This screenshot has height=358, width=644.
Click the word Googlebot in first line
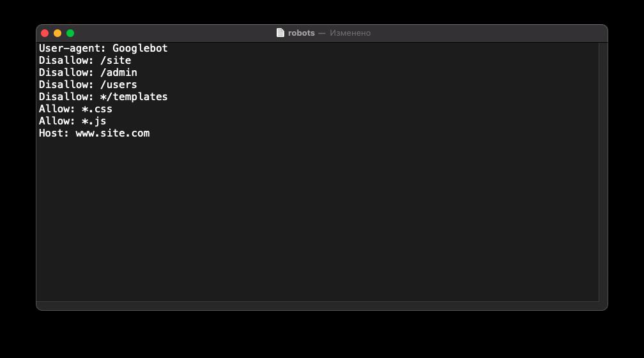[x=140, y=48]
